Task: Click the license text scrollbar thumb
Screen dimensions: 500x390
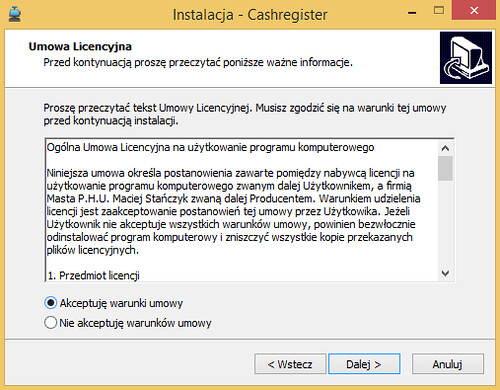Action: click(445, 168)
